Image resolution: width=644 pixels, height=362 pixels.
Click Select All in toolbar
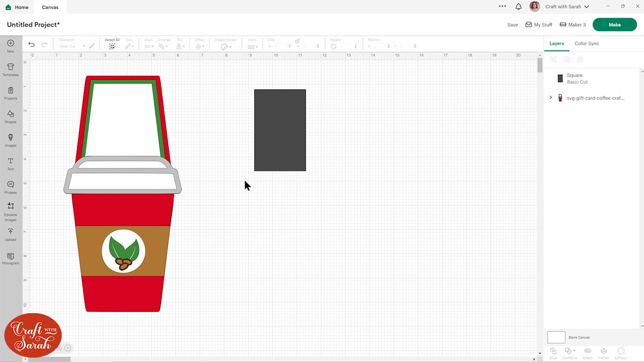coord(112,44)
